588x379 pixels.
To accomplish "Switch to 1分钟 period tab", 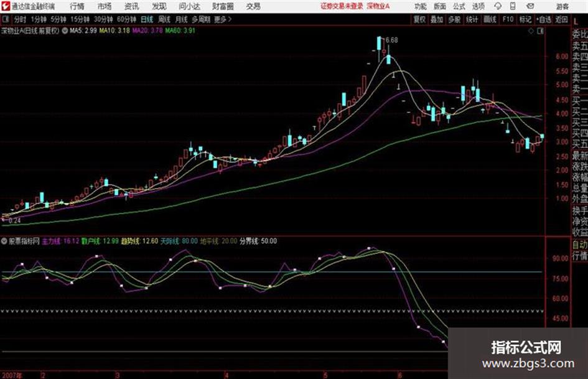I will tap(39, 19).
